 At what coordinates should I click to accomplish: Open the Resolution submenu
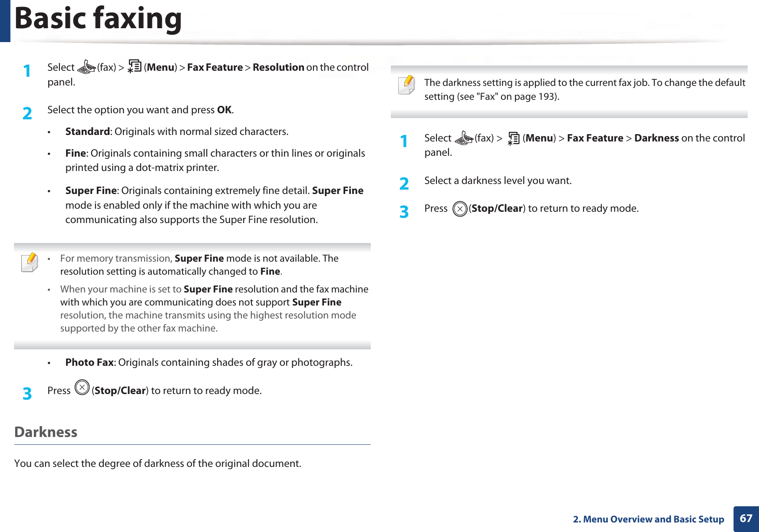pos(279,67)
